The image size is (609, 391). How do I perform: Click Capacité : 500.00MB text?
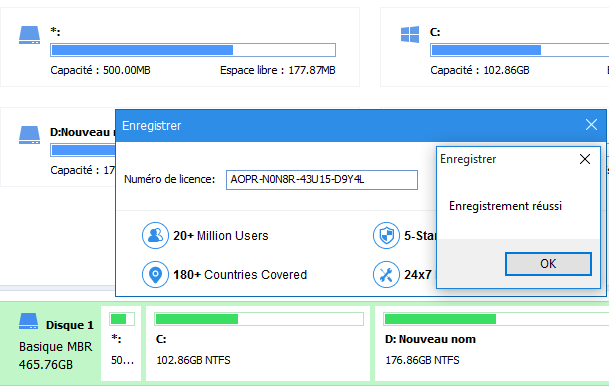[100, 70]
